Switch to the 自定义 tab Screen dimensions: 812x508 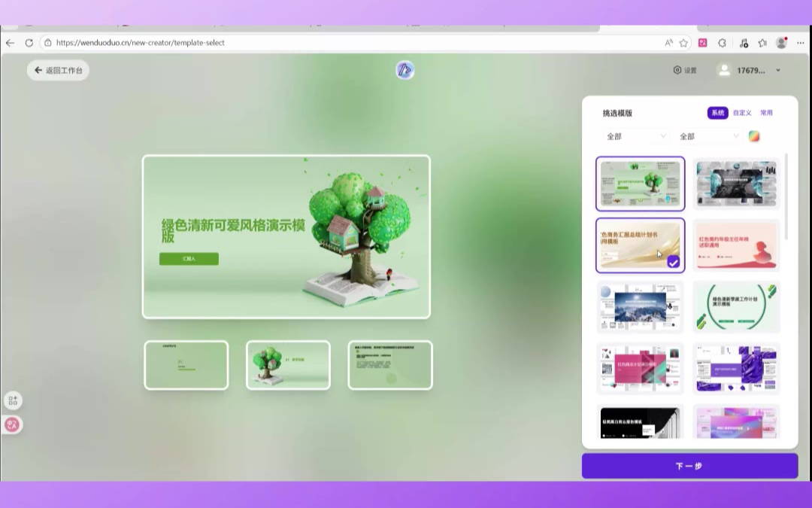click(x=742, y=113)
